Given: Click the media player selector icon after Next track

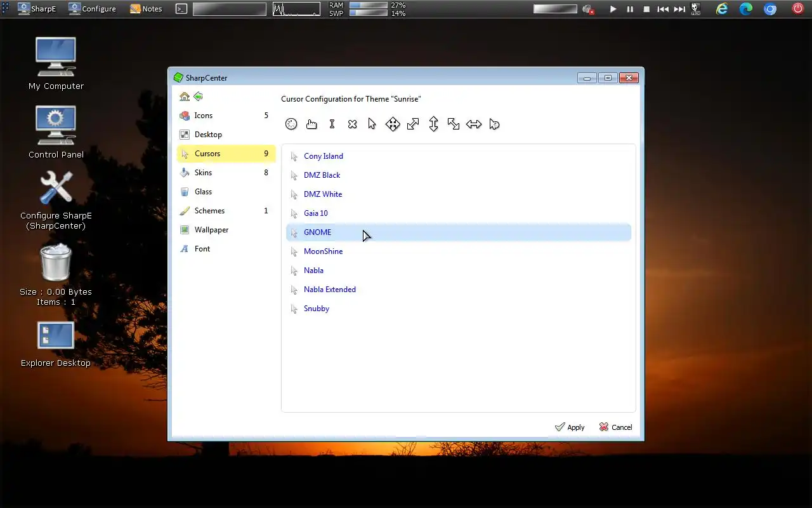Looking at the screenshot, I should 696,9.
